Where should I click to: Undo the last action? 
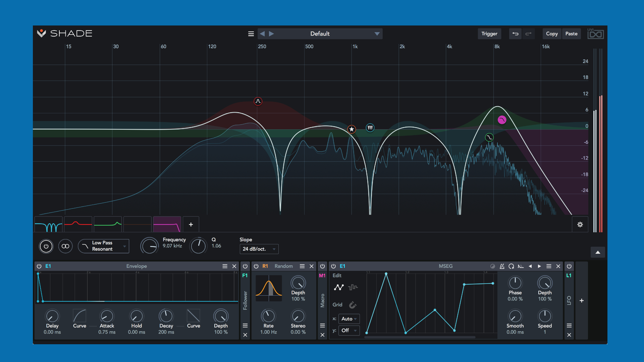click(x=515, y=34)
